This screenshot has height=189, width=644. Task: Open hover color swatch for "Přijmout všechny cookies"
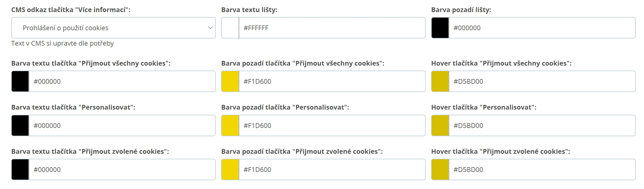click(x=440, y=81)
